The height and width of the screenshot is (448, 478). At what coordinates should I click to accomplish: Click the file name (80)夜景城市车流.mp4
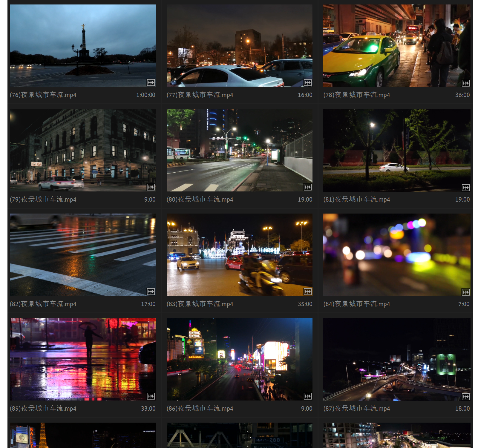(200, 200)
